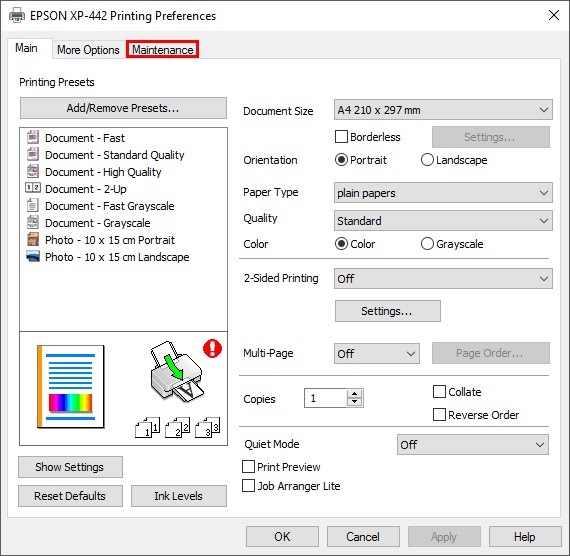Open the 2-Sided Printing dropdown
Image resolution: width=570 pixels, height=556 pixels.
[443, 279]
